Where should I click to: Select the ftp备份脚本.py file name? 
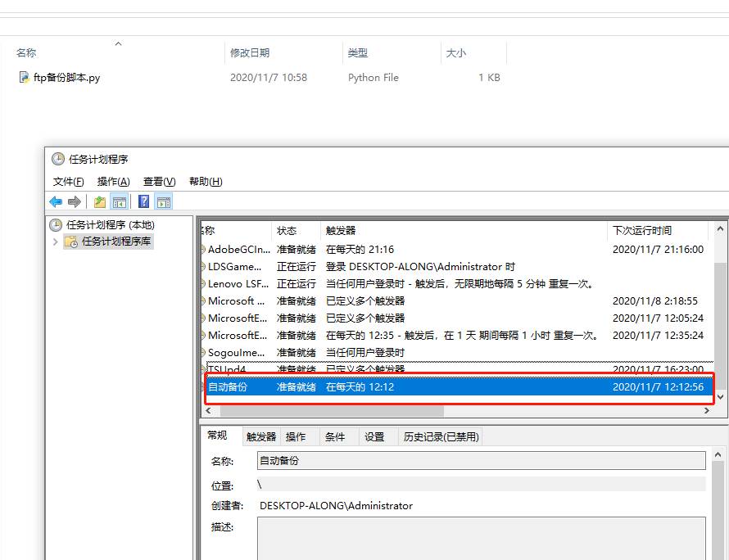tap(67, 78)
